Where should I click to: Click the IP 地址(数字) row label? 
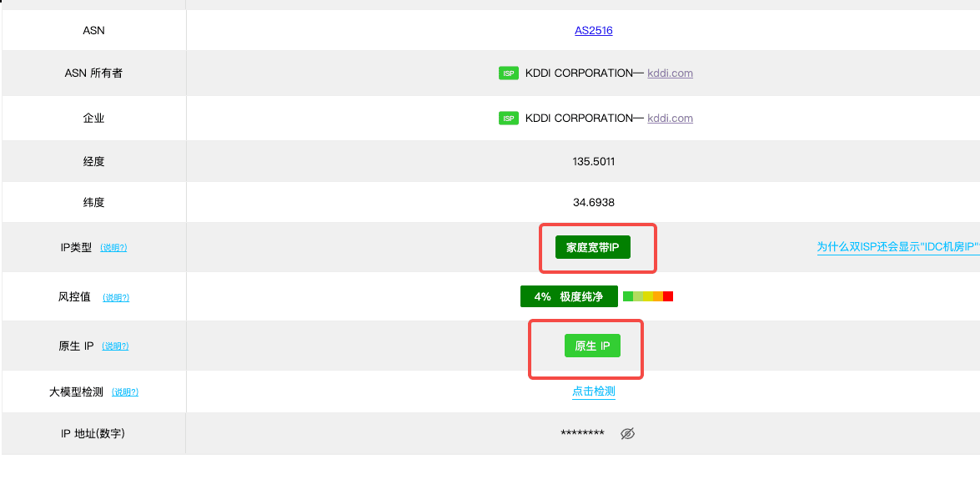point(93,433)
